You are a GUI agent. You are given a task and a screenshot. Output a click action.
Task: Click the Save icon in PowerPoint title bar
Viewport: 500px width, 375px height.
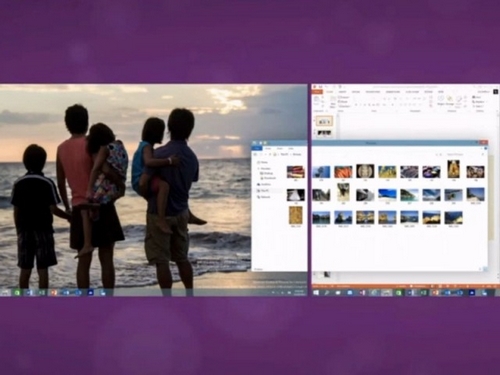point(320,87)
